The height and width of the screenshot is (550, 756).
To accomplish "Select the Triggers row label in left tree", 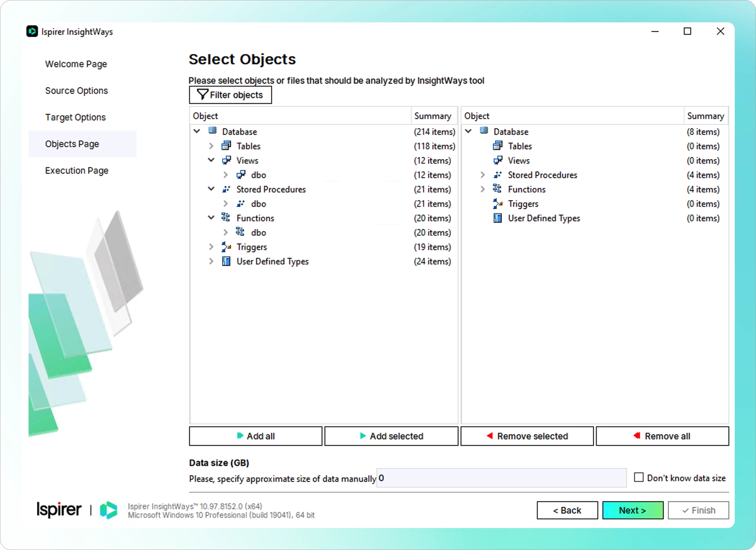I will (252, 247).
